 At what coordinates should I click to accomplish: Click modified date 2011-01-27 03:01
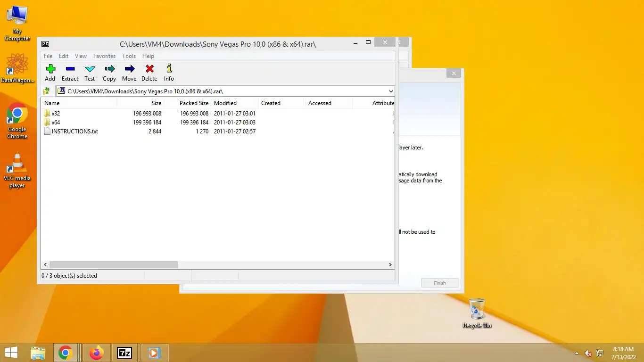point(235,114)
